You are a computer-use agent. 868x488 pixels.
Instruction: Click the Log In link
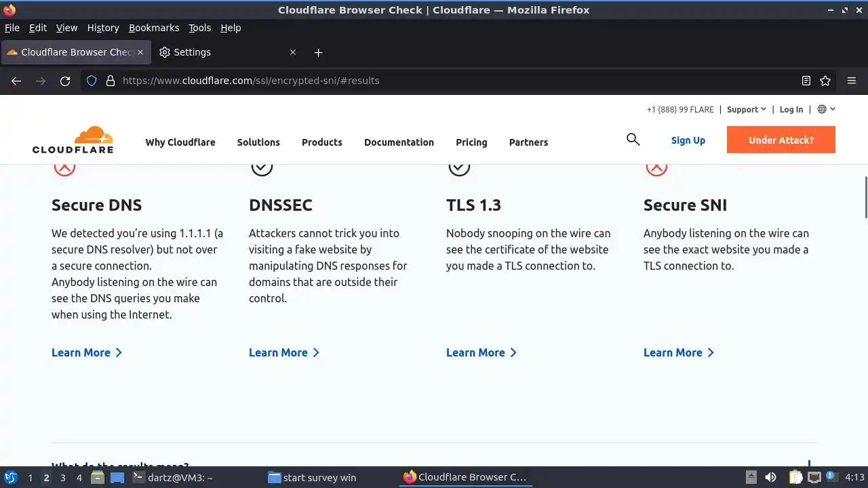coord(791,109)
